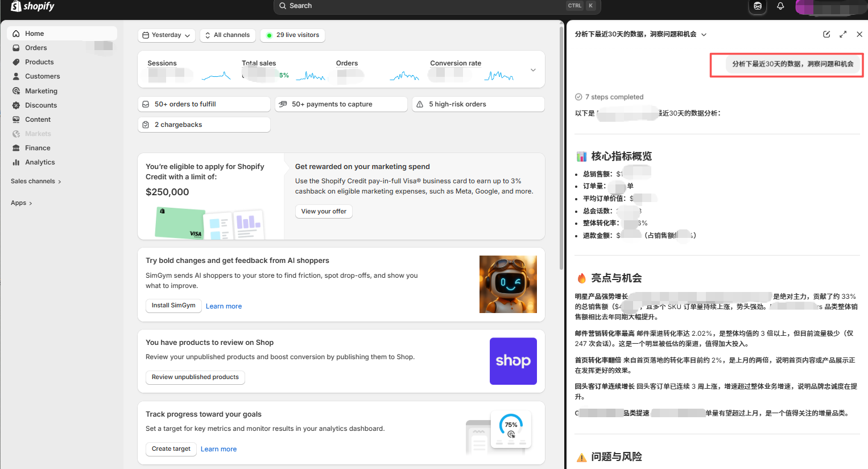
Task: Click the Orders inbox icon in the sidebar
Action: pos(16,48)
